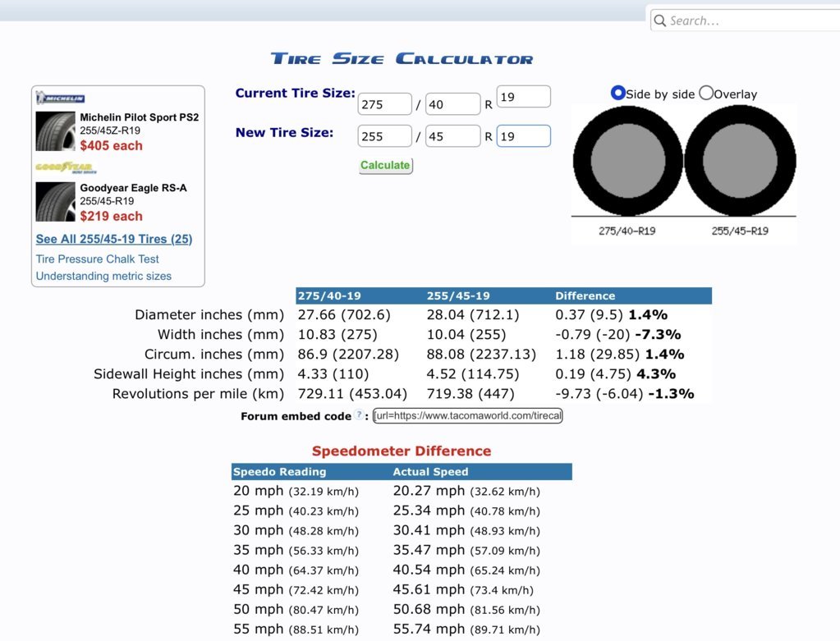Image resolution: width=840 pixels, height=641 pixels.
Task: Click the diameter value 27.66 (702.6)
Action: coord(344,315)
